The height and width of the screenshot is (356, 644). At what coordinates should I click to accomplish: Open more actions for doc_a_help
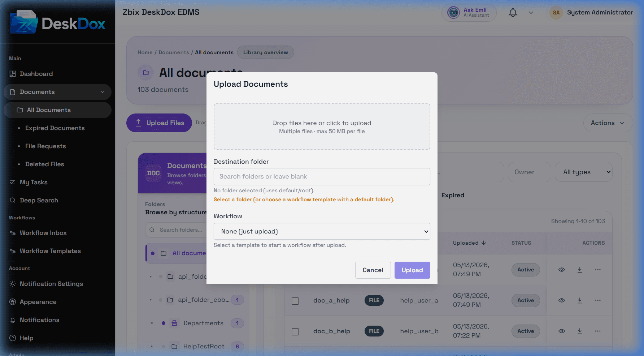(598, 300)
